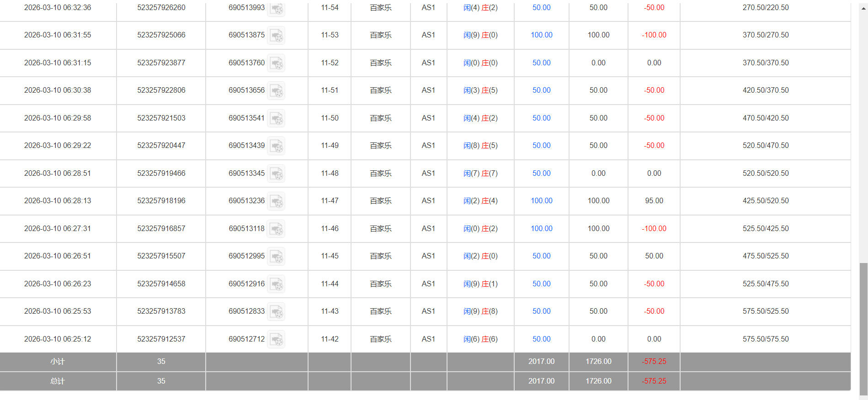Select order number 523257918196
868x400 pixels.
[161, 201]
